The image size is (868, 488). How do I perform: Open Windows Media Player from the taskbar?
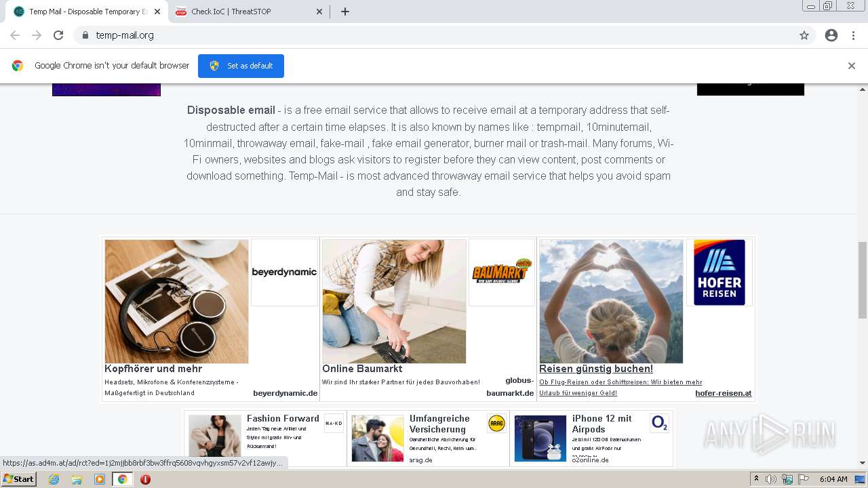click(100, 479)
